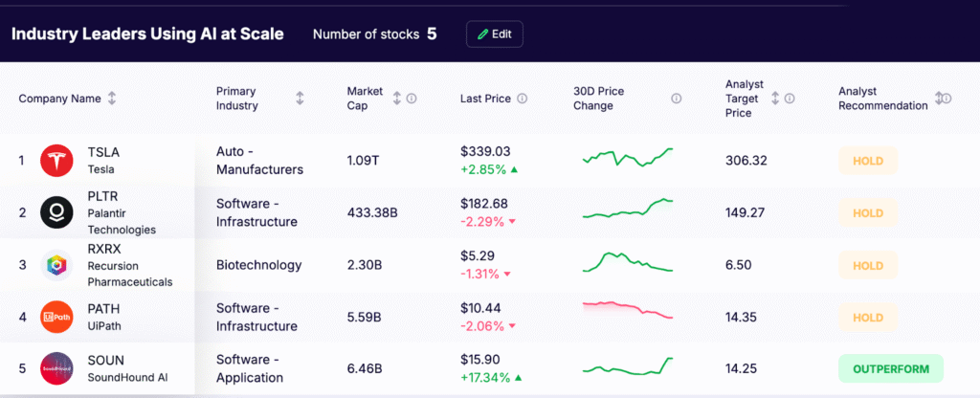Click the Auto - Manufacturers industry cell
This screenshot has width=980, height=398.
click(x=259, y=161)
